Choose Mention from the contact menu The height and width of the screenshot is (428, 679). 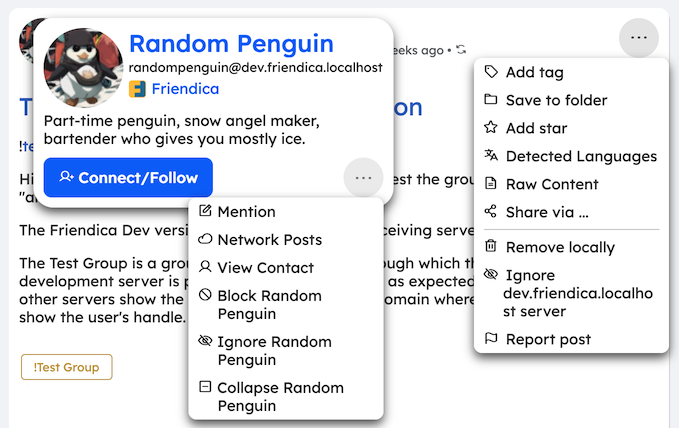245,212
